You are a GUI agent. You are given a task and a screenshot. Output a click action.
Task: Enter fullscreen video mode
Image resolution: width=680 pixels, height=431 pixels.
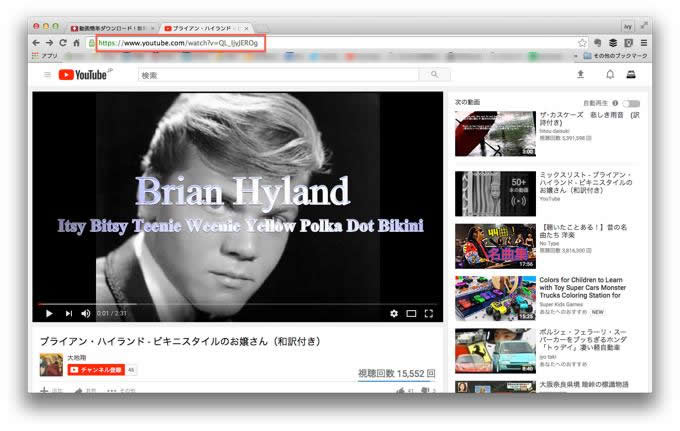coord(429,314)
